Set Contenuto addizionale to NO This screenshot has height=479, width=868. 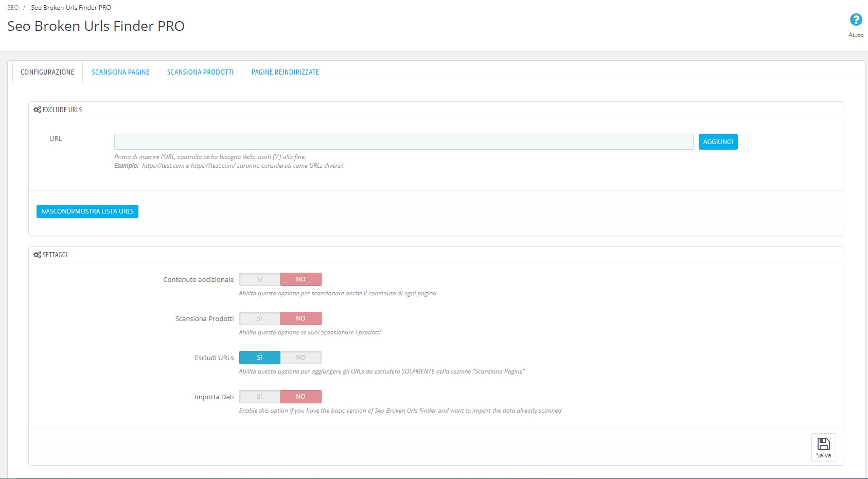301,279
